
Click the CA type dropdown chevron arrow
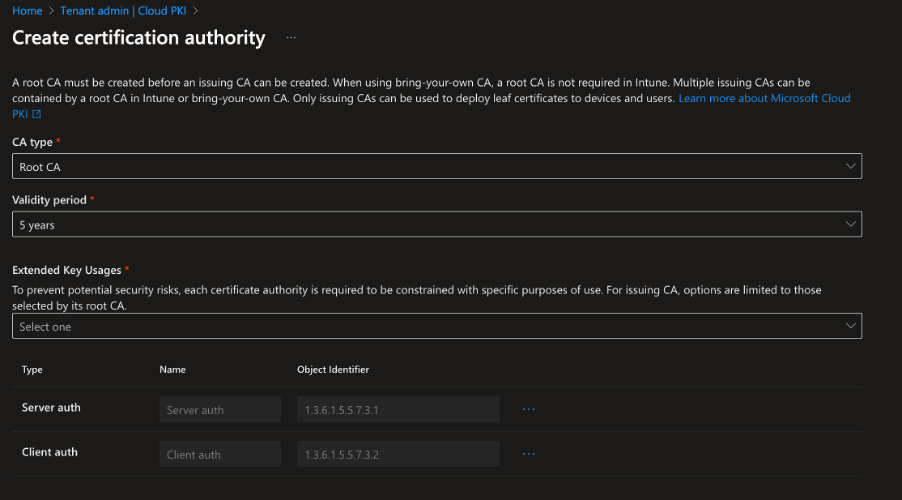click(850, 166)
